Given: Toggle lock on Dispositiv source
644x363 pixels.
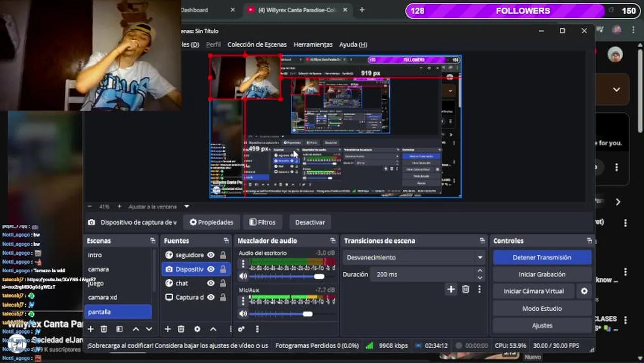Looking at the screenshot, I should click(x=223, y=269).
